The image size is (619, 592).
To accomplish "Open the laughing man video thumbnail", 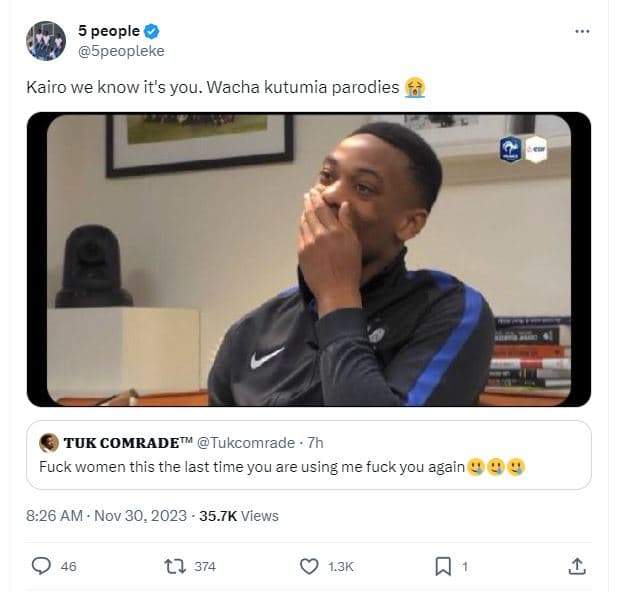I will 309,259.
